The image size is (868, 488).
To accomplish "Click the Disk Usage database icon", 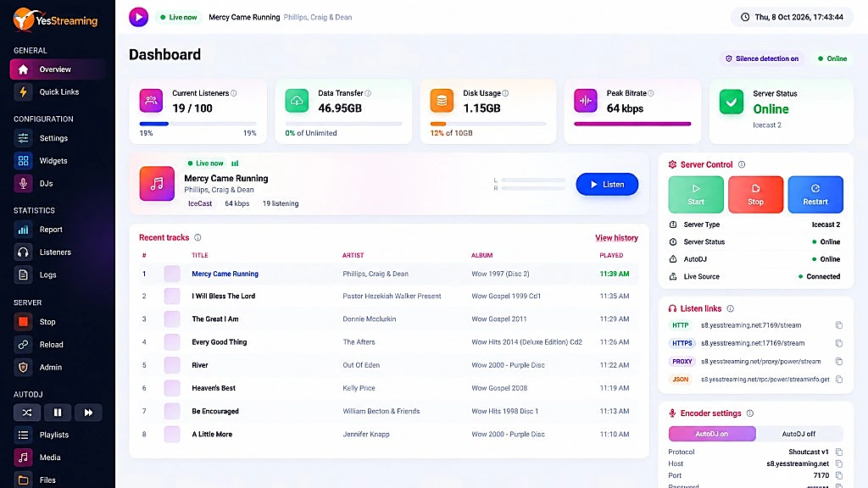I will [442, 101].
